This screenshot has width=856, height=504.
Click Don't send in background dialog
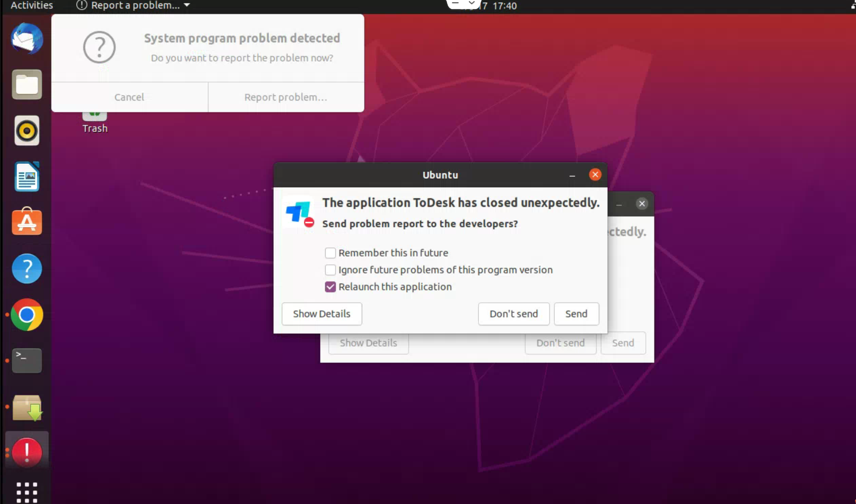(x=561, y=343)
